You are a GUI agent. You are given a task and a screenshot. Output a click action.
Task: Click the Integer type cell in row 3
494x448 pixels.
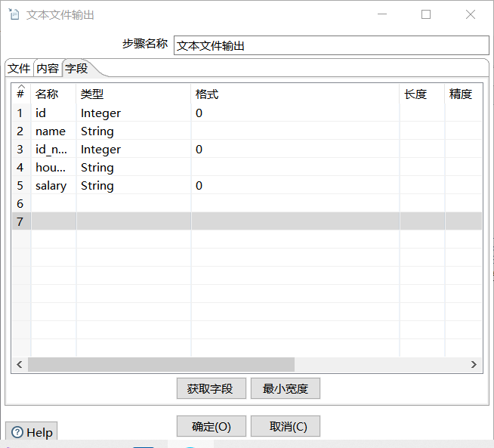coord(134,149)
